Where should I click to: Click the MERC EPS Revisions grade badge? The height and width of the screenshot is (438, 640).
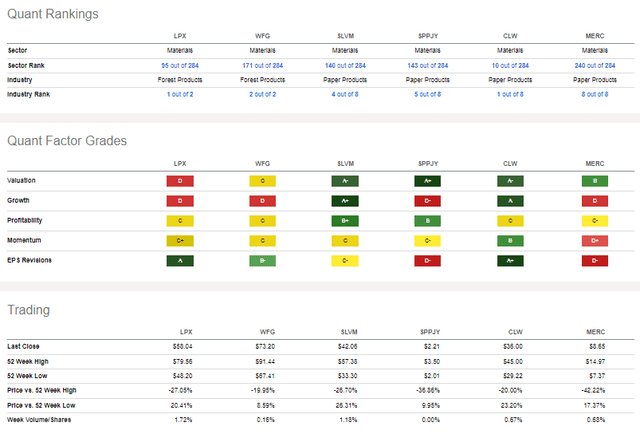coord(595,261)
